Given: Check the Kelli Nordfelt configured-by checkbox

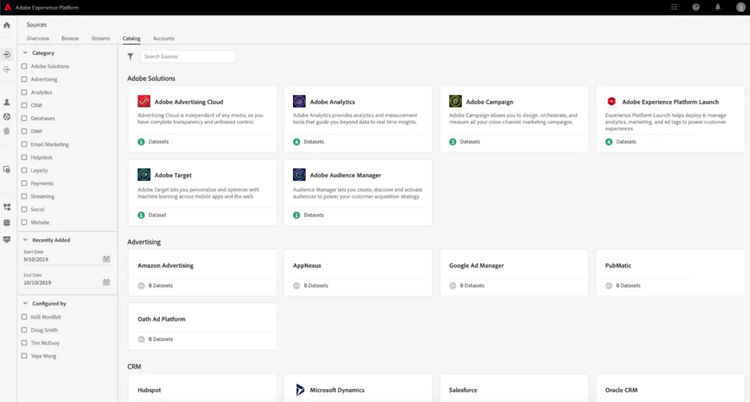Looking at the screenshot, I should click(24, 317).
